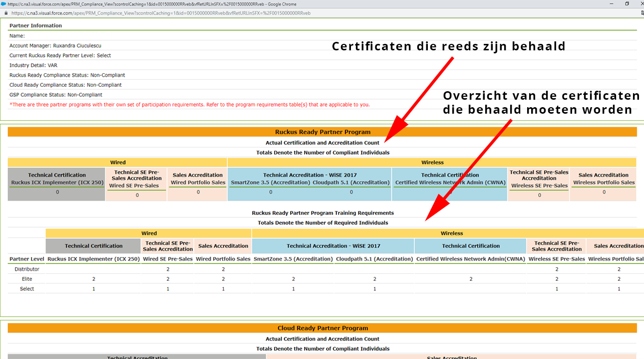Click the Distributor value under Wired SE Pre-Sales

168,269
